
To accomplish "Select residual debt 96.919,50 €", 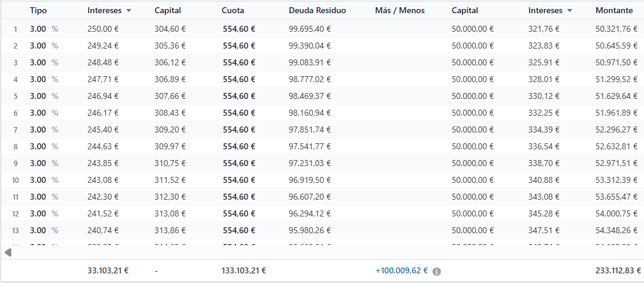I will pos(310,180).
